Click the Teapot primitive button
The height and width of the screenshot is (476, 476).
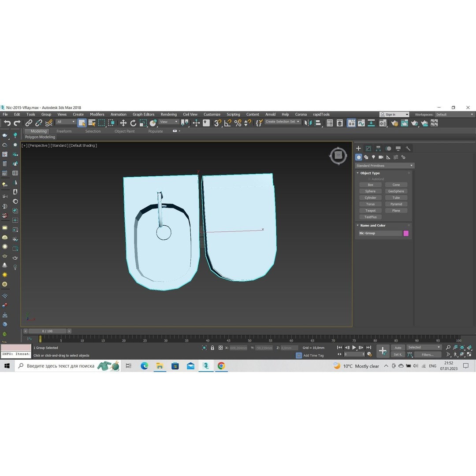tap(370, 211)
